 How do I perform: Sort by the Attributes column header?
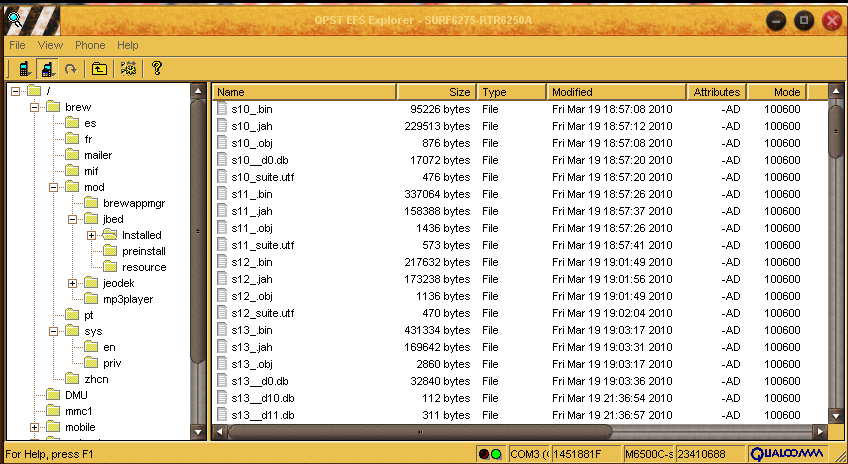(717, 92)
